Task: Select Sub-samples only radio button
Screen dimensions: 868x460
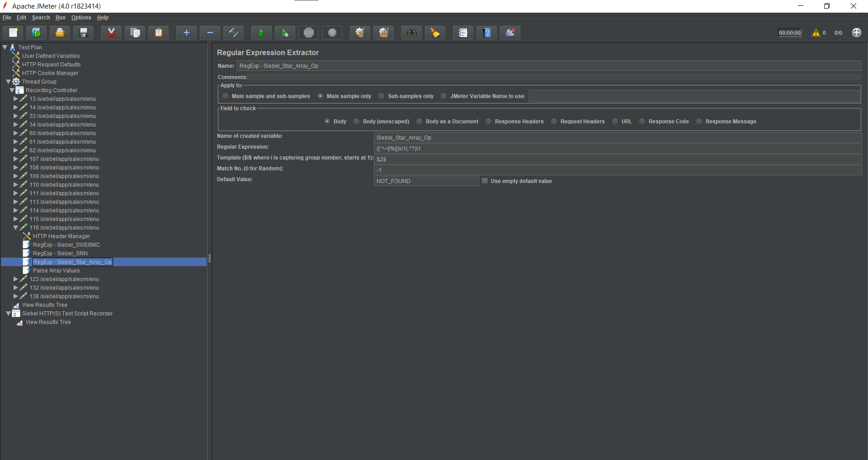Action: tap(382, 96)
